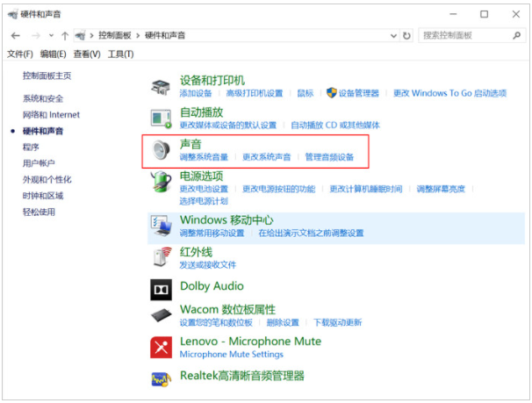
Task: Open the recent locations dropdown arrow
Action: click(x=52, y=35)
